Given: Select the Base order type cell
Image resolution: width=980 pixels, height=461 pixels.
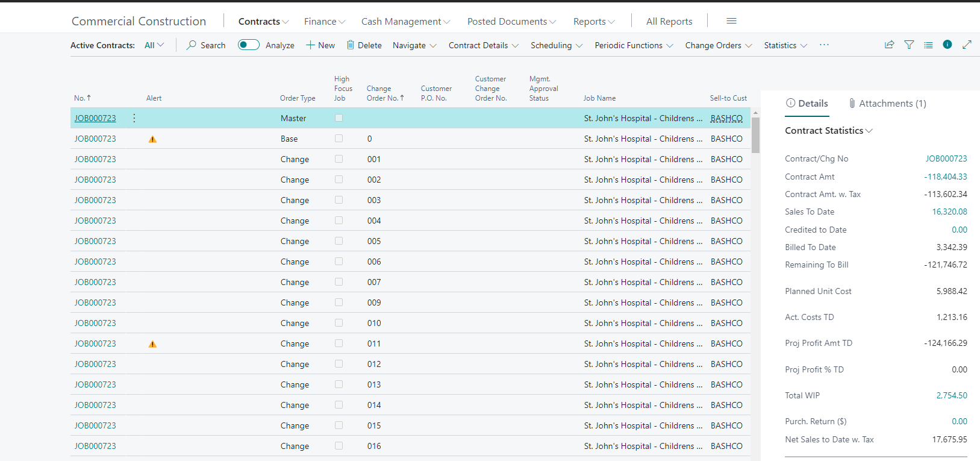Looking at the screenshot, I should coord(289,139).
